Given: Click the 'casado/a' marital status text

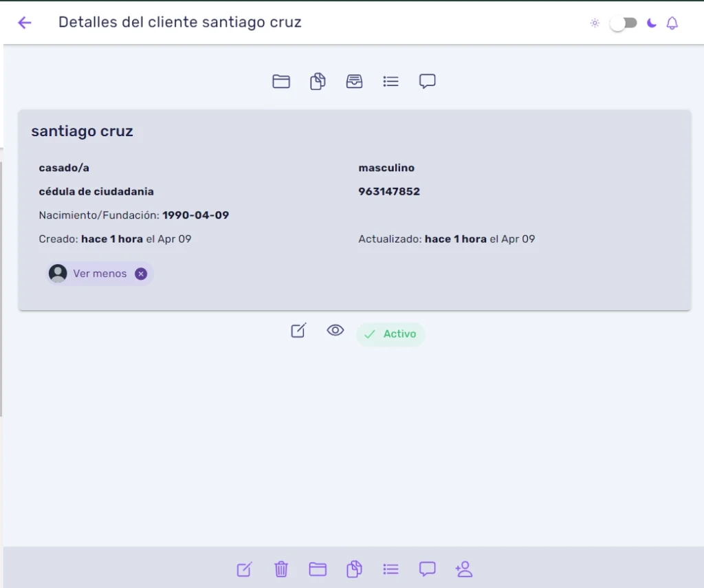Looking at the screenshot, I should point(64,168).
